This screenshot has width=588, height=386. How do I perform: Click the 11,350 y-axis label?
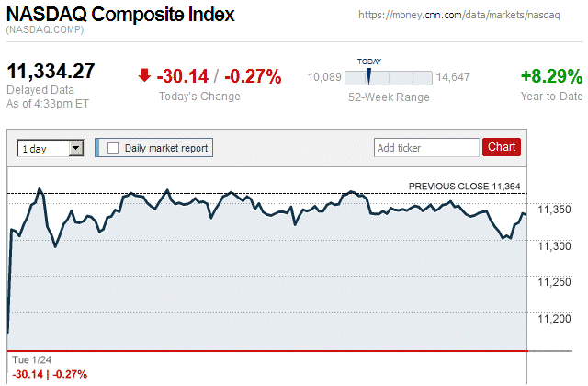553,210
